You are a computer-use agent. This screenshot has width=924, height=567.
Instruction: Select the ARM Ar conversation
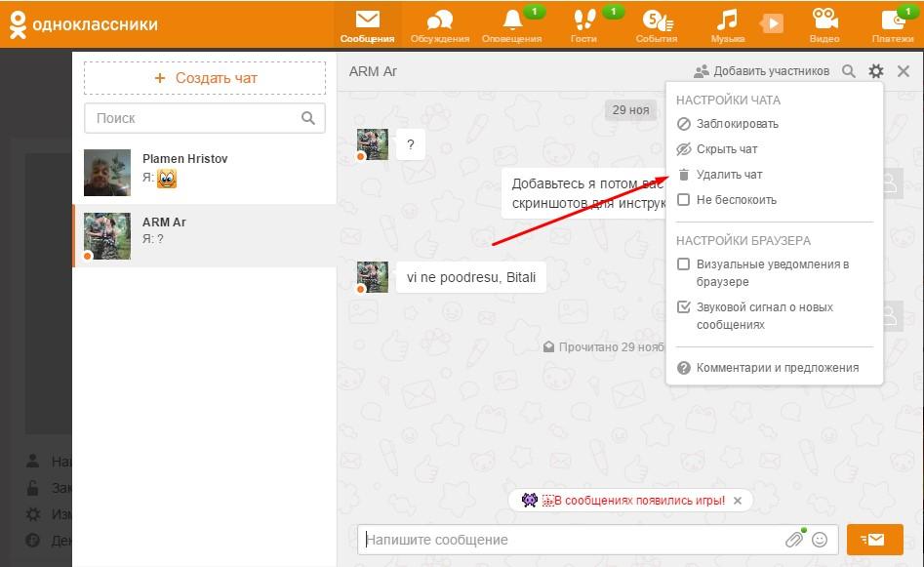(205, 236)
